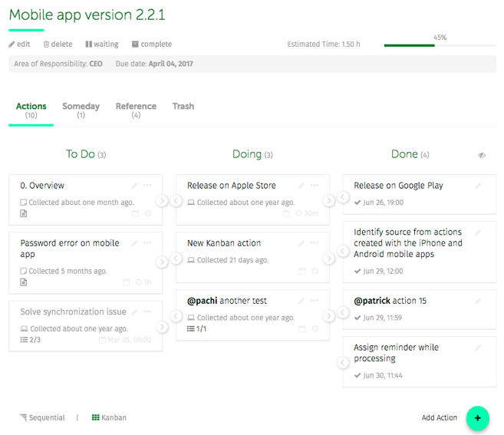The image size is (504, 435).
Task: Open the Trash tab
Action: (x=183, y=106)
